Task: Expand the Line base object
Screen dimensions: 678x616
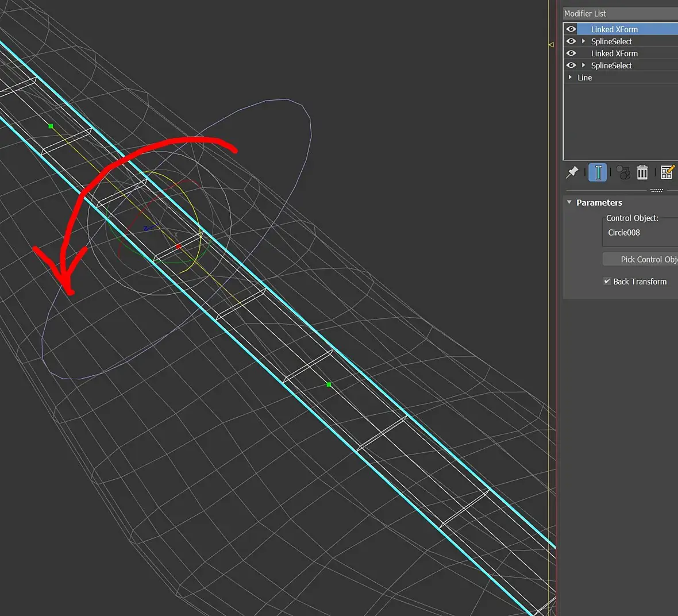Action: click(x=570, y=77)
